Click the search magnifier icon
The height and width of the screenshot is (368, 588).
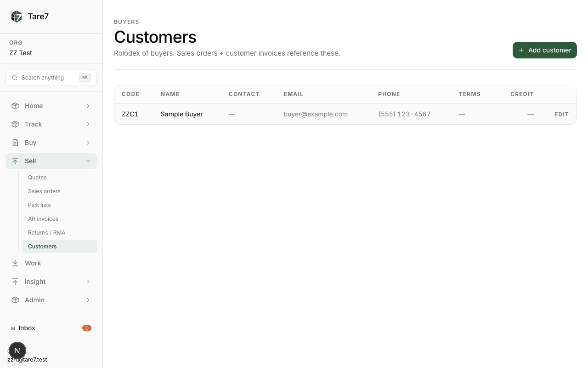point(15,78)
